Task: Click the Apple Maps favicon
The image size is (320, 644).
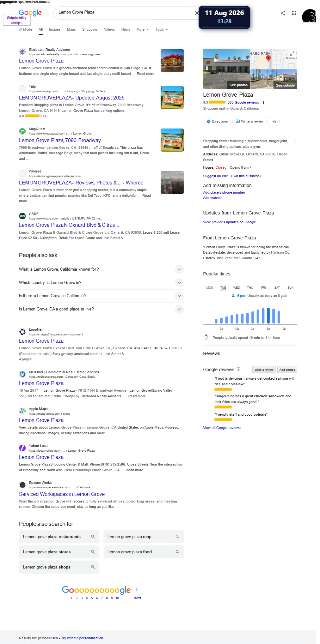Action: coord(22,411)
